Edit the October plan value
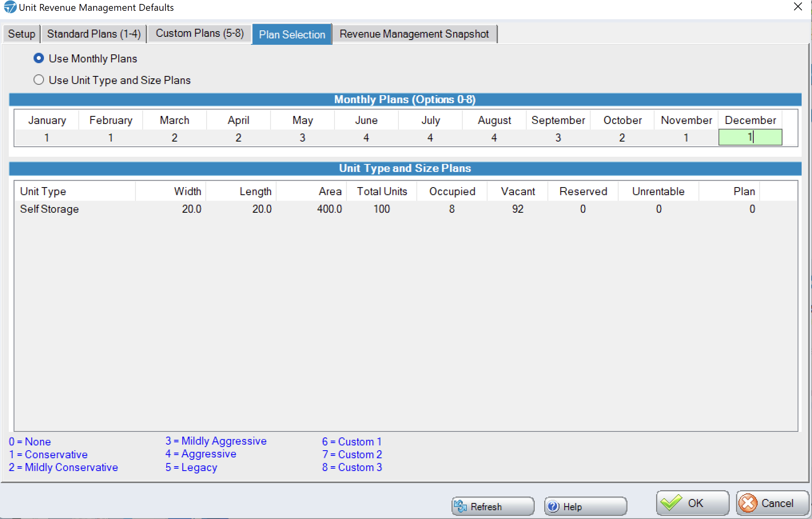The height and width of the screenshot is (519, 812). coord(622,138)
